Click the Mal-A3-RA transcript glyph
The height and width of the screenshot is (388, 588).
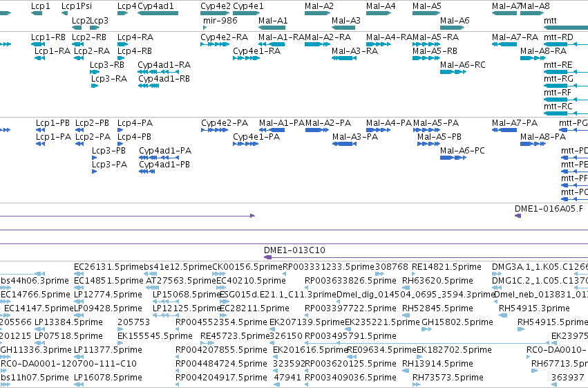click(x=344, y=58)
